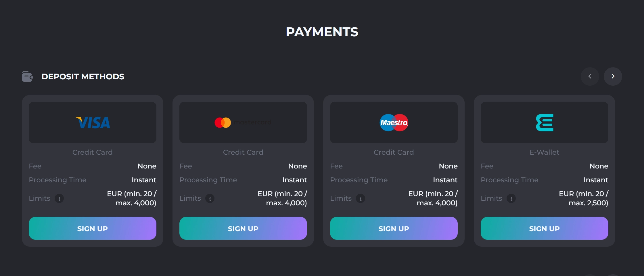
Task: Go to previous deposit methods
Action: pos(590,76)
